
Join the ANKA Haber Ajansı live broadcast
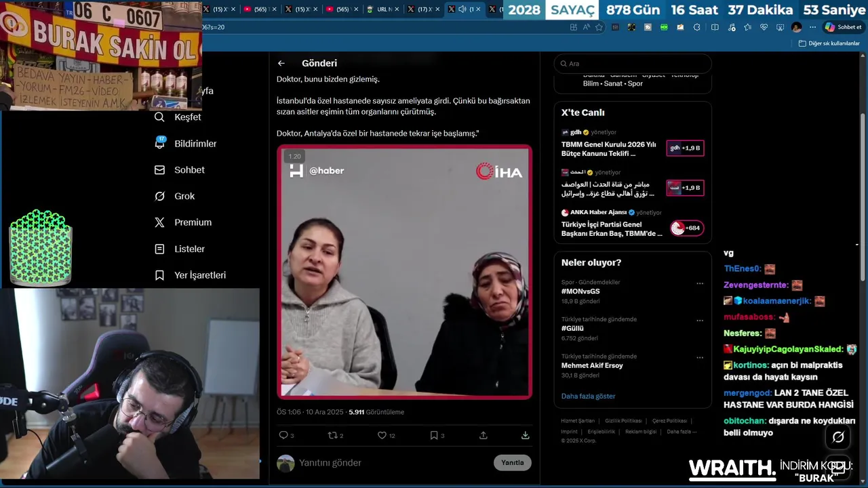[632, 223]
